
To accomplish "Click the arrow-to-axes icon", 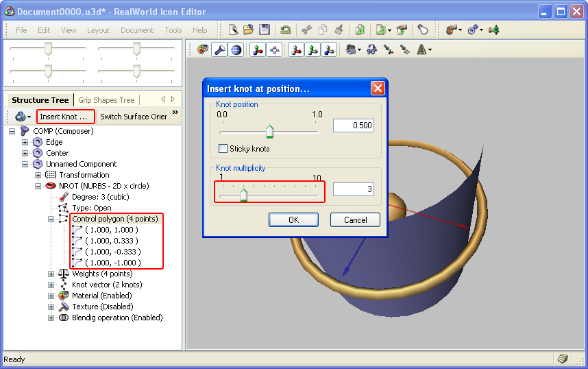I will tap(388, 49).
